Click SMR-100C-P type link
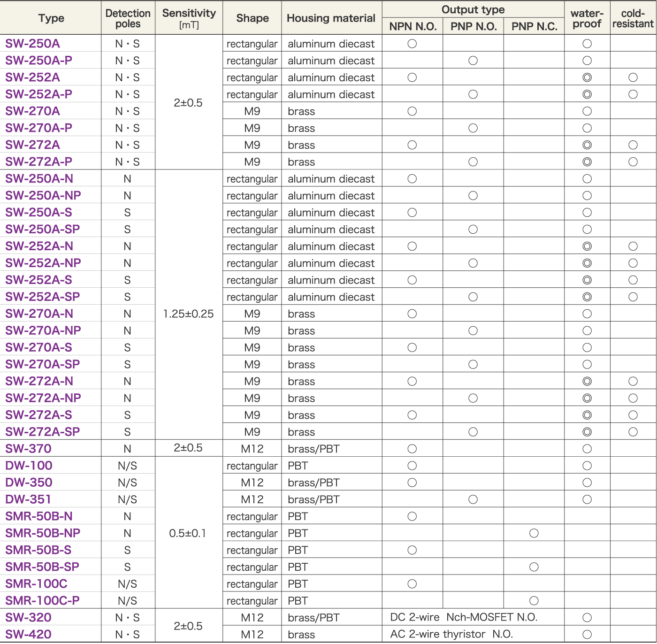Viewport: 657px width, 644px height. [x=42, y=601]
